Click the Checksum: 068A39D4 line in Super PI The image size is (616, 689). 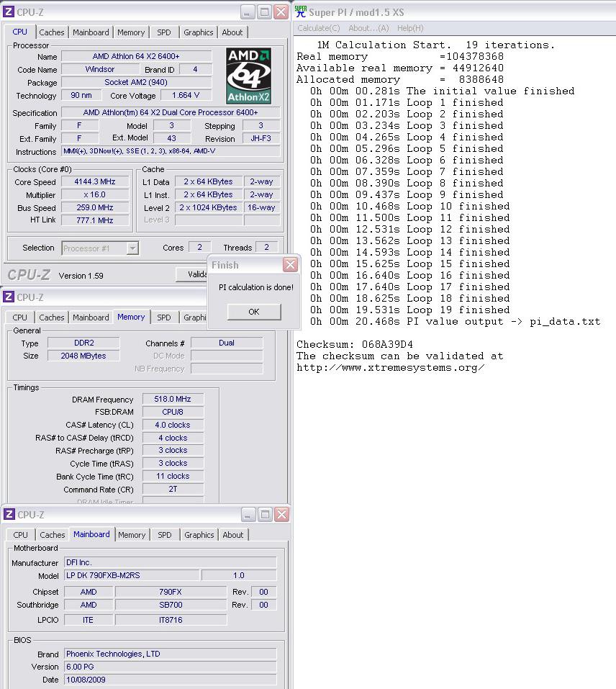tap(355, 344)
